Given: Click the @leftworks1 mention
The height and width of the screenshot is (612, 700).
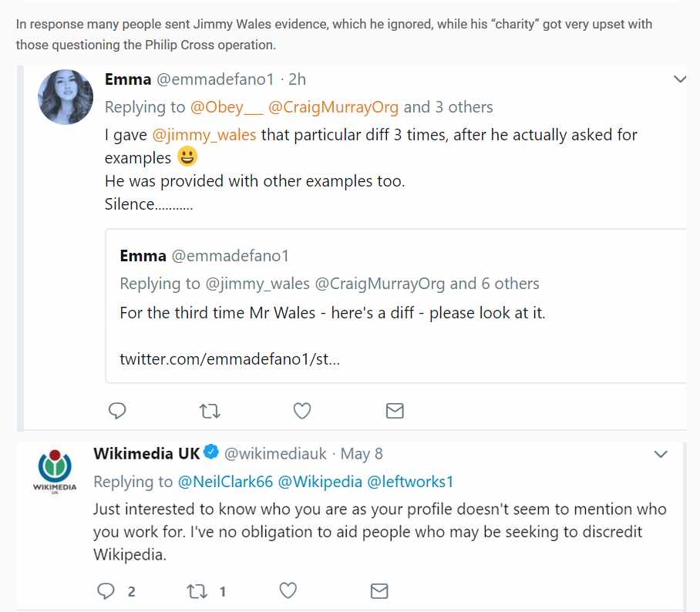Looking at the screenshot, I should pos(410,482).
